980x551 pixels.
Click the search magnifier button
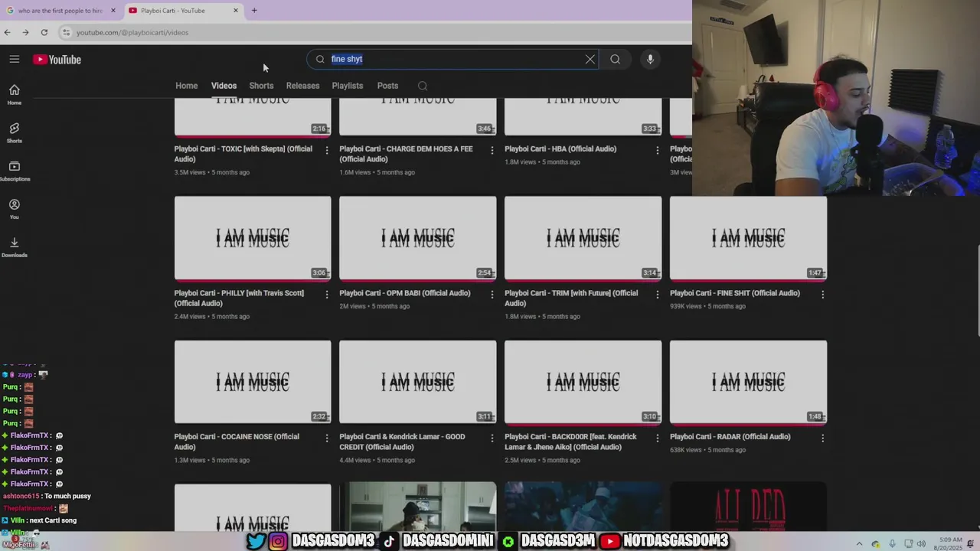[x=615, y=59]
